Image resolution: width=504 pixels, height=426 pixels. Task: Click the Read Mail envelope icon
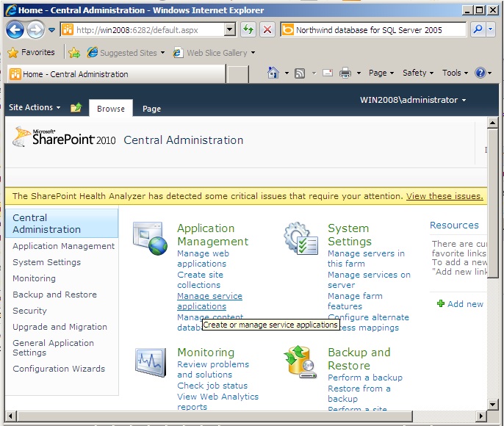pyautogui.click(x=327, y=73)
